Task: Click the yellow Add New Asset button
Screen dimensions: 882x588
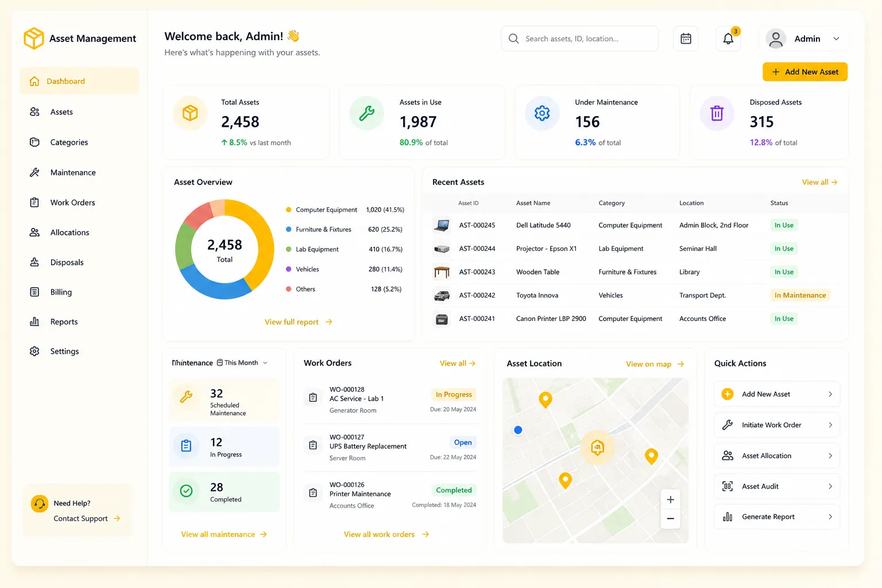Action: tap(804, 72)
